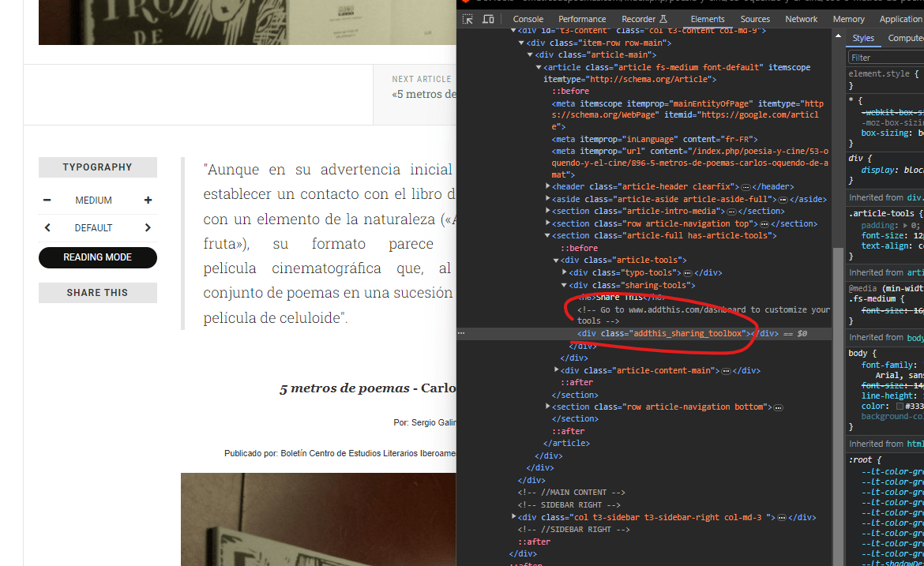Collapse the article-full section node

pos(547,235)
